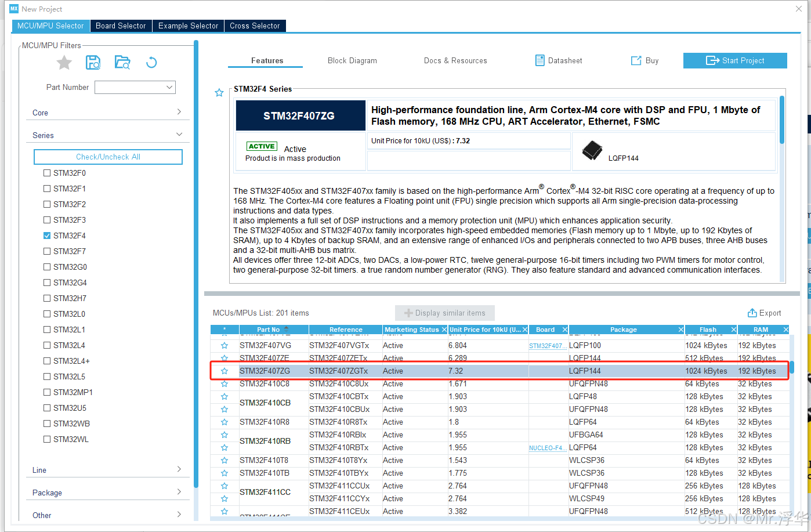Screen dimensions: 811x532
Task: Click the Buy external link icon
Action: tap(636, 60)
